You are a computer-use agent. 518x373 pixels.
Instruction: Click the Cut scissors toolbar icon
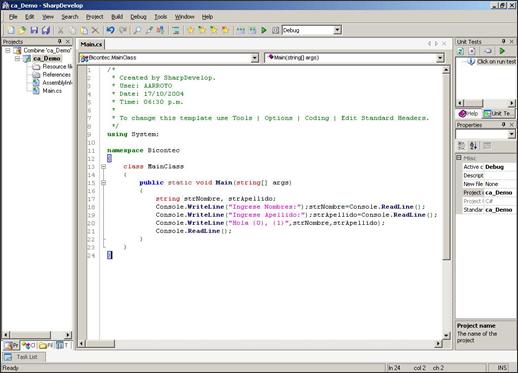pos(61,30)
